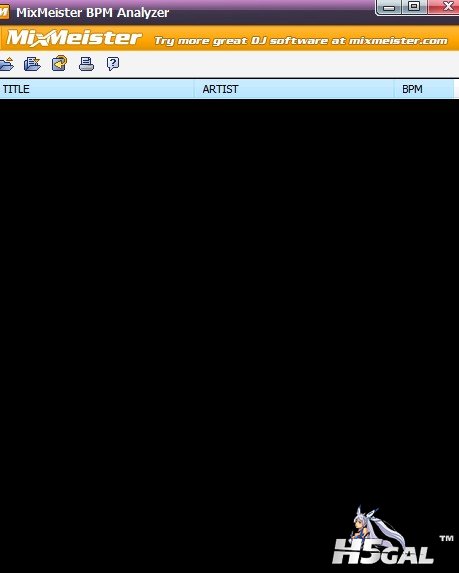Screen dimensions: 459x573
Task: Maximize the BPM Analyzer window
Action: pos(414,7)
